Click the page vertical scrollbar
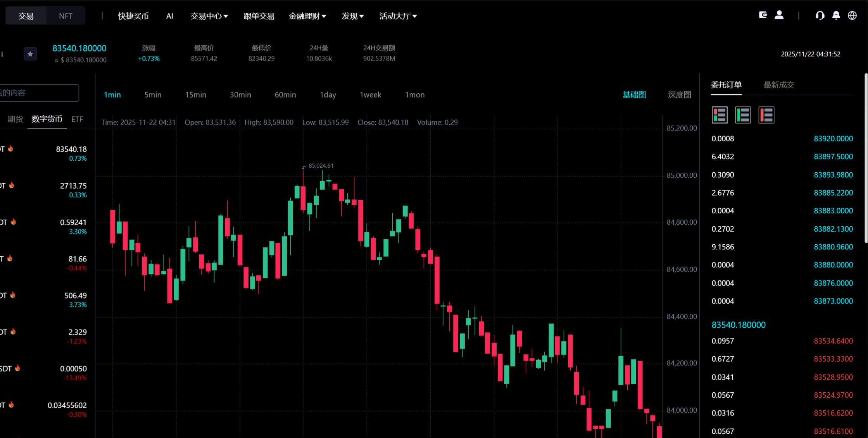The image size is (868, 438). pos(866,159)
